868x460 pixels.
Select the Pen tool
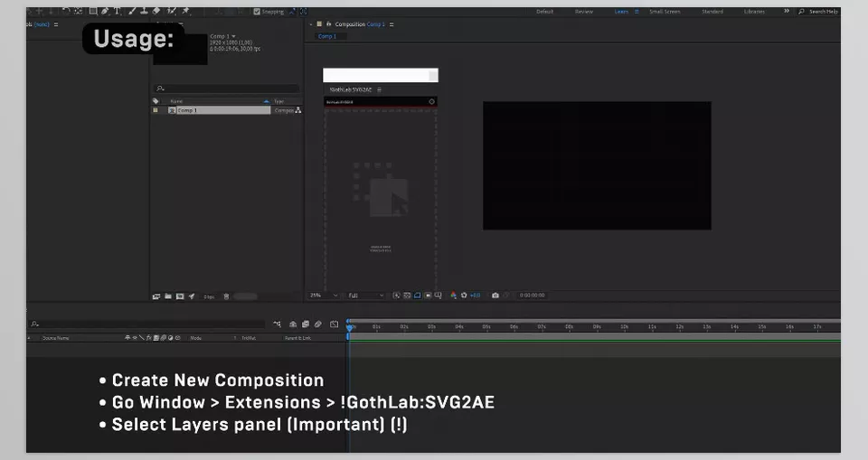click(105, 11)
